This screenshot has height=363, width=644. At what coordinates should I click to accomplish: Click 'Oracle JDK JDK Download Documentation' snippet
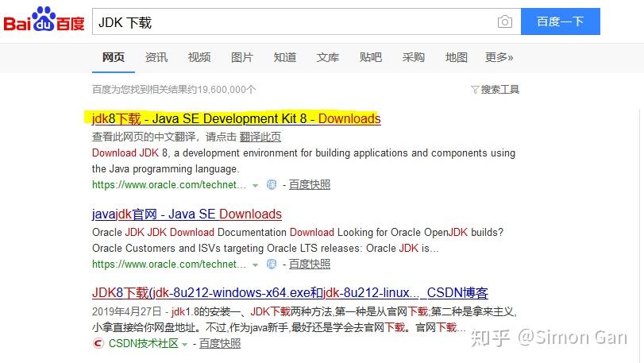(x=189, y=233)
